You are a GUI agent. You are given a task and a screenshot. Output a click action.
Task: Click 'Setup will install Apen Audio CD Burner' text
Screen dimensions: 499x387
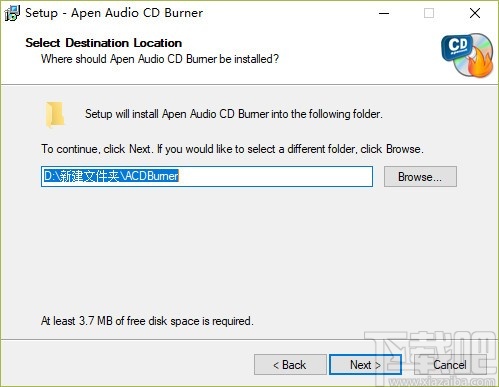[x=234, y=114]
